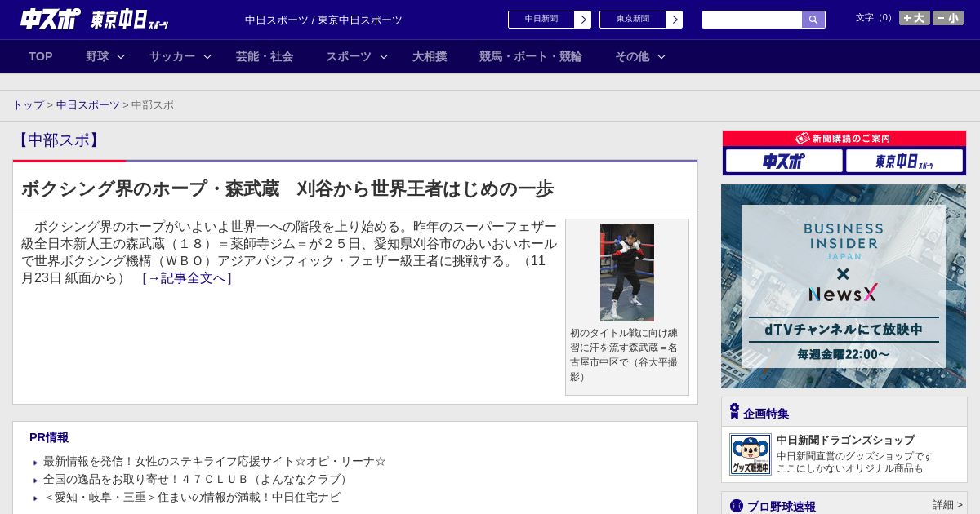Click the header text 中日スポーツ / 東京中日スポーツ
Image resolution: width=980 pixels, height=514 pixels.
tap(323, 20)
